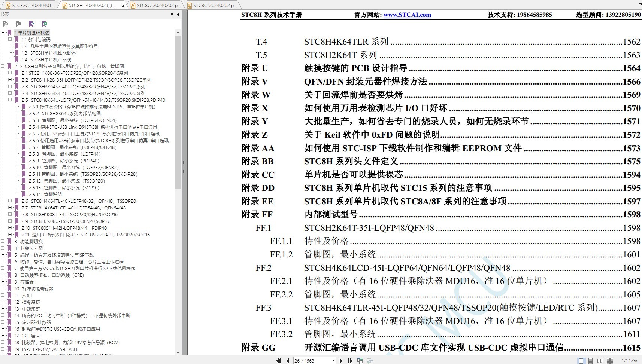This screenshot has height=364, width=642.
Task: Click TOC entry 'T.4 STC8H4K64TLR 系列'
Action: pos(448,42)
